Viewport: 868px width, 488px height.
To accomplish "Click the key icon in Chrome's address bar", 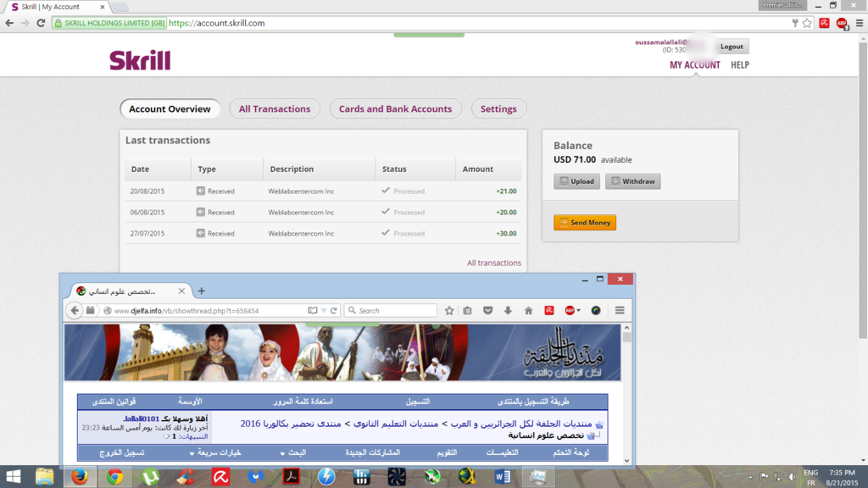I will [795, 23].
